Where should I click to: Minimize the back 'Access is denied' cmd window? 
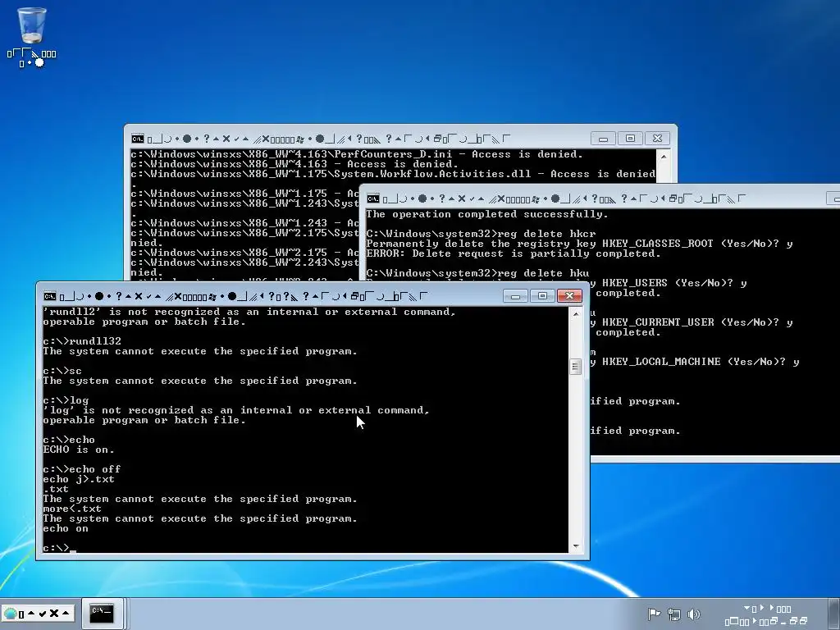tap(603, 139)
